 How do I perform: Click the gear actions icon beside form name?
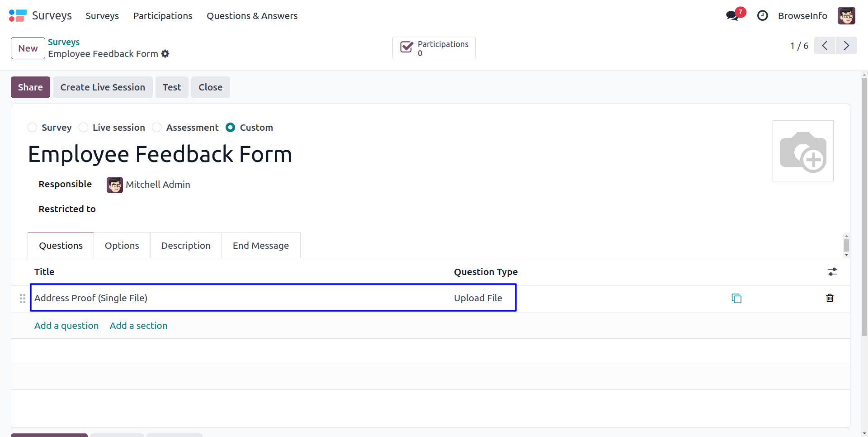[165, 54]
